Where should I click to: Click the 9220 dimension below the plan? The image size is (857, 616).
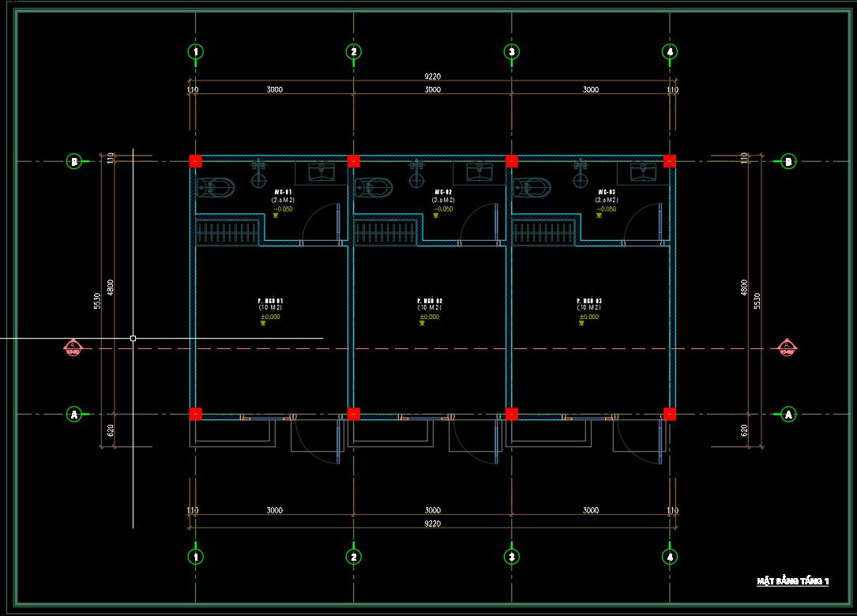click(432, 524)
